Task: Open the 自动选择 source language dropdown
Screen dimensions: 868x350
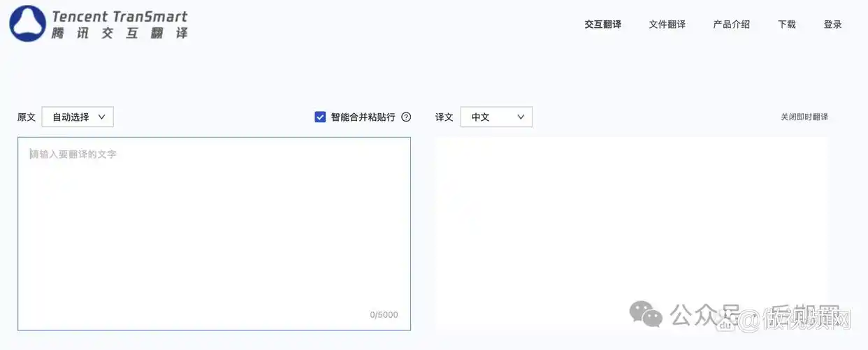Action: (78, 117)
